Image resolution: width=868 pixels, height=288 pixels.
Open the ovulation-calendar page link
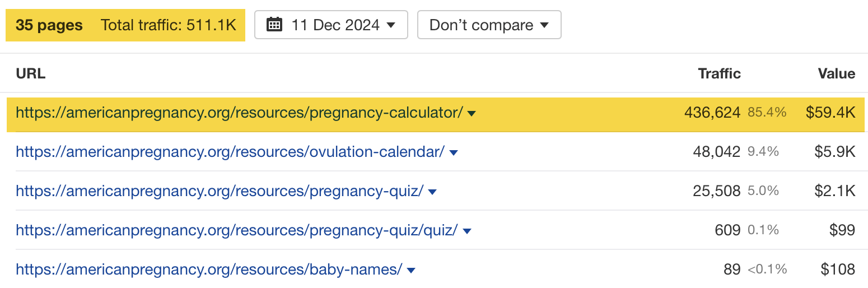(230, 152)
